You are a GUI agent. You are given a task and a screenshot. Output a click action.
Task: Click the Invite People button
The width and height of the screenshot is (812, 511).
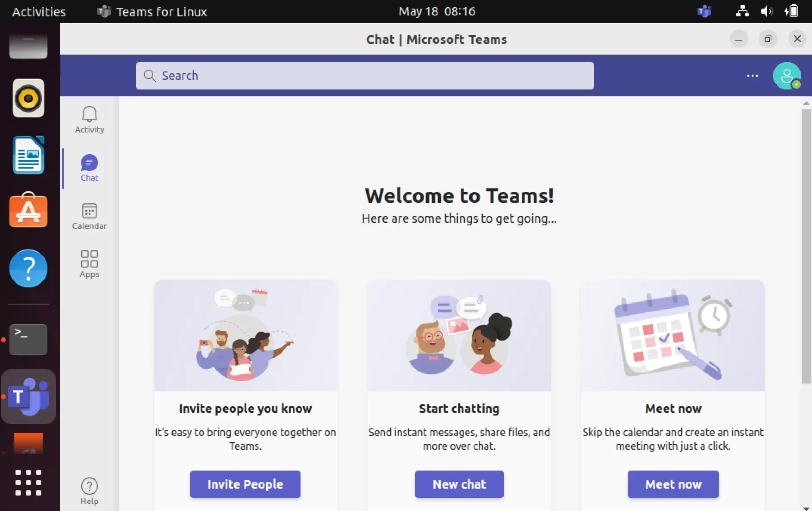(245, 484)
